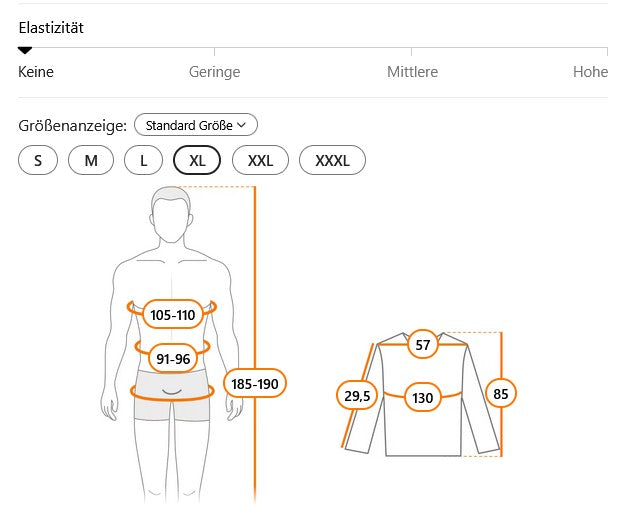The height and width of the screenshot is (529, 632).
Task: Select size M
Action: pos(91,160)
